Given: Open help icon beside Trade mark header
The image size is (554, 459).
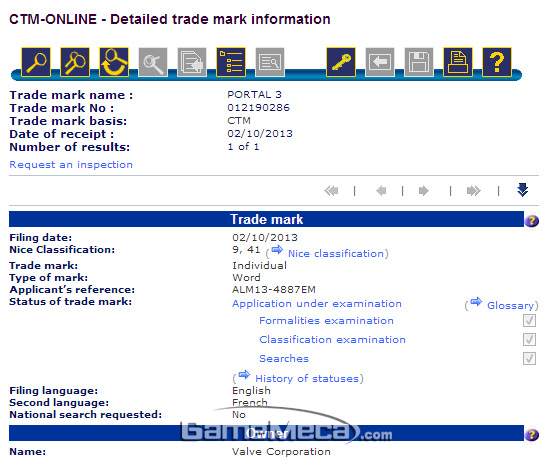Looking at the screenshot, I should pos(532,221).
